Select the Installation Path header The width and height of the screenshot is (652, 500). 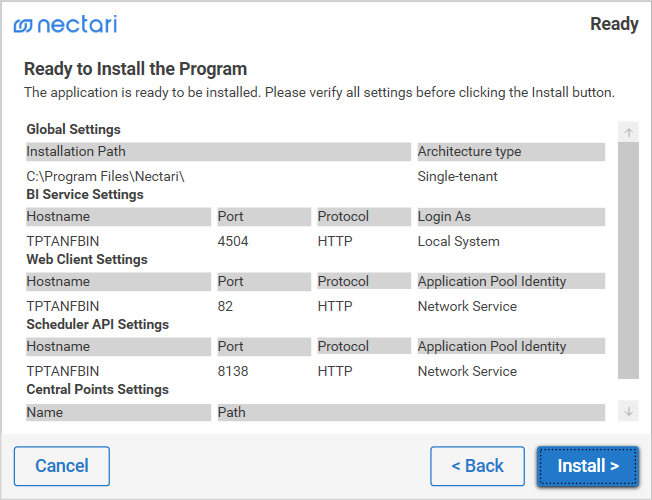click(x=218, y=152)
